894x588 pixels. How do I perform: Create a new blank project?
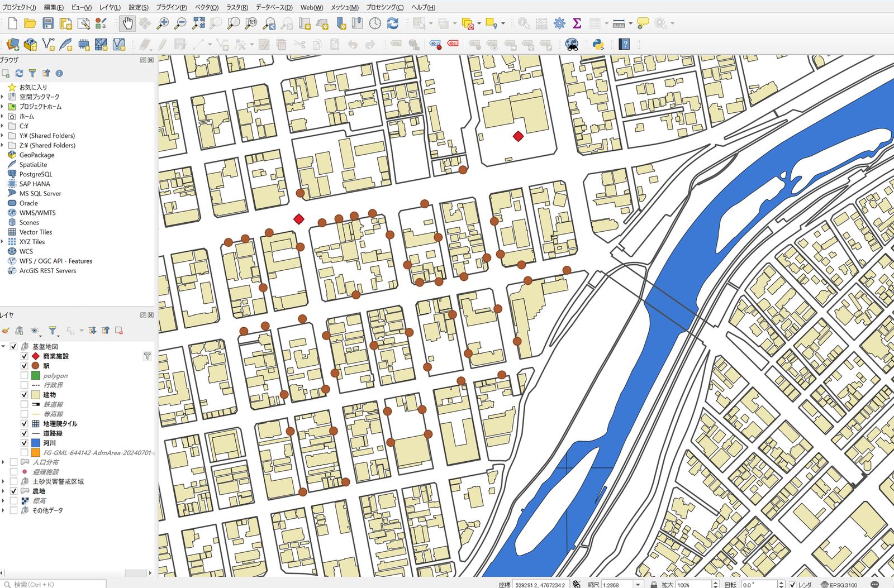coord(12,23)
